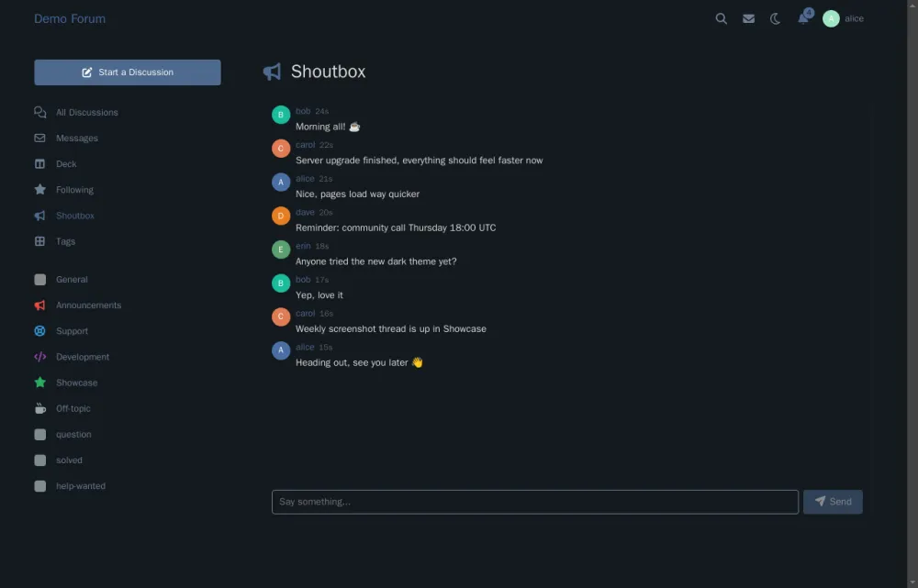The image size is (918, 588).
Task: Focus the "Say something..." input field
Action: pos(535,502)
